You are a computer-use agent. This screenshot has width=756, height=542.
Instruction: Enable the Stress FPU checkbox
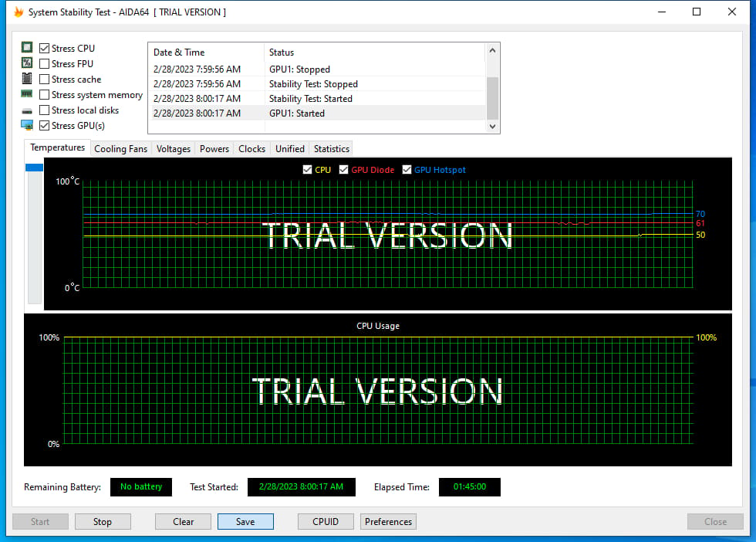(45, 64)
